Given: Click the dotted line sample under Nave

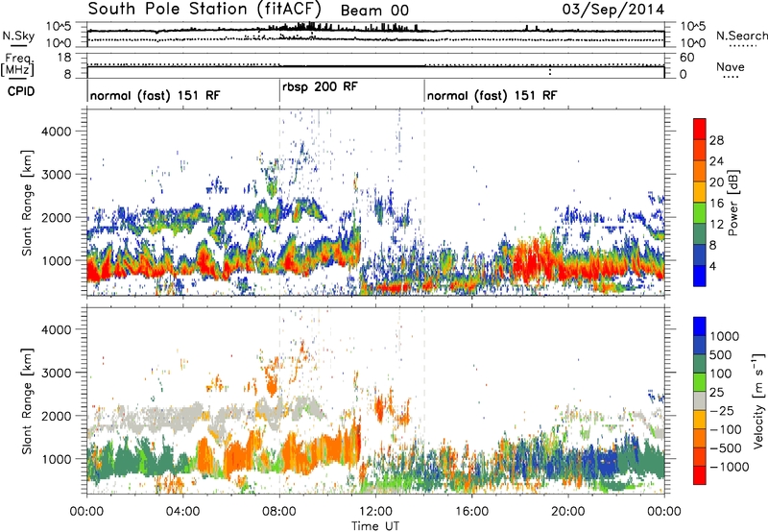Looking at the screenshot, I should tap(732, 77).
